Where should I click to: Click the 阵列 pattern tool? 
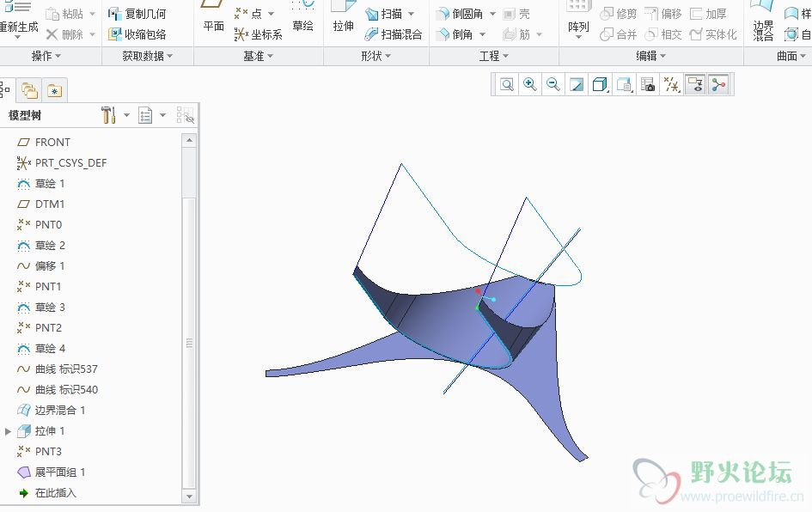578,20
